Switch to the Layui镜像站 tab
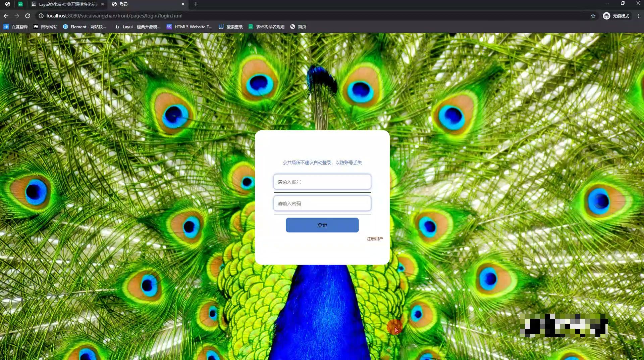644x360 pixels. [x=67, y=4]
